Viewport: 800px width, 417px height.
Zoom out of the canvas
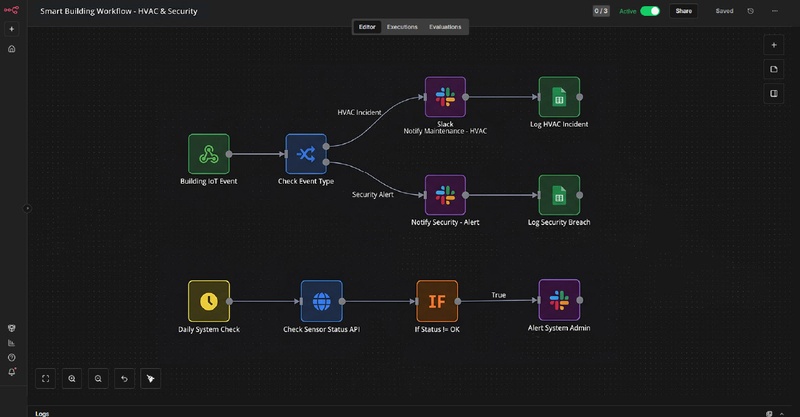[x=98, y=379]
